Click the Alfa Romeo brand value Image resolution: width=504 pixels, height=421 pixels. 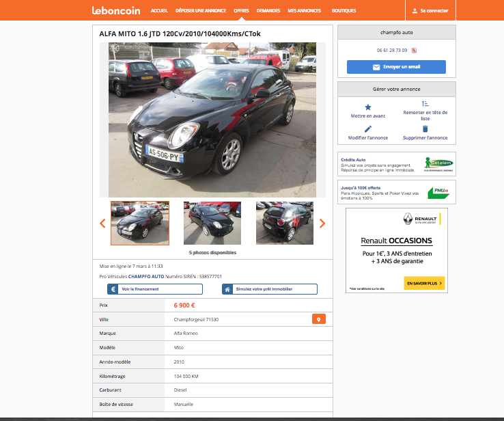186,334
